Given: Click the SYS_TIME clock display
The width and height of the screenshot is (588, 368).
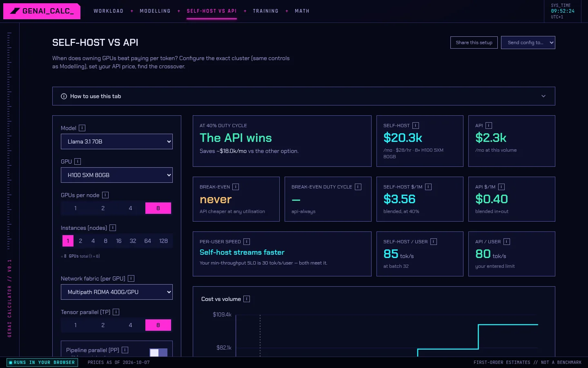Looking at the screenshot, I should [x=563, y=11].
